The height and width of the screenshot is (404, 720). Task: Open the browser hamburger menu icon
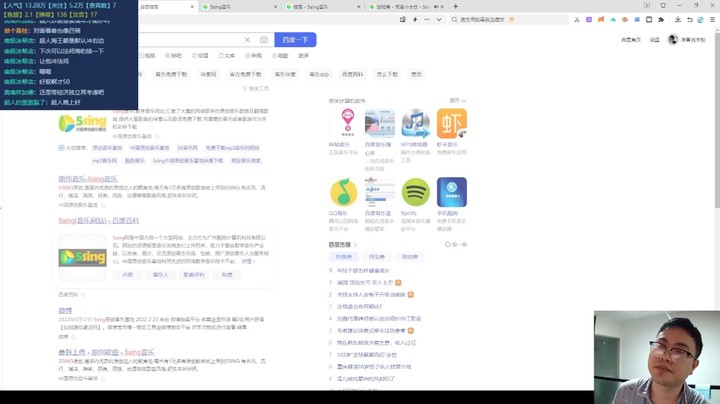(712, 20)
